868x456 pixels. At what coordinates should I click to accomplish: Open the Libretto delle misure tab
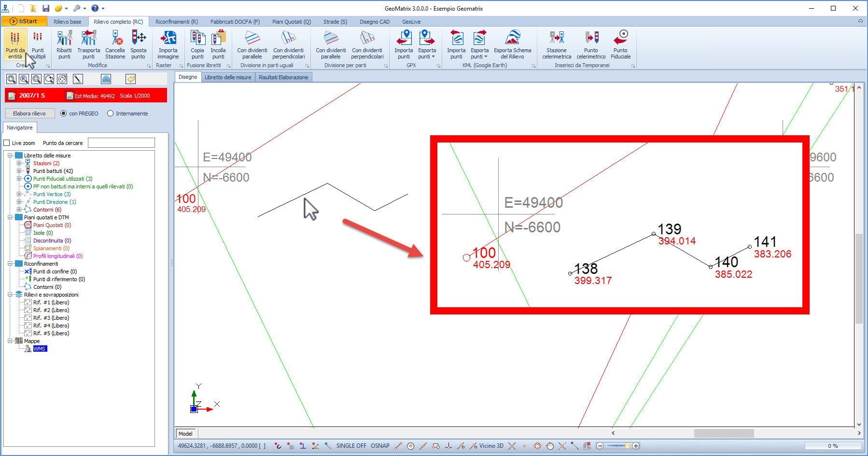(x=228, y=77)
